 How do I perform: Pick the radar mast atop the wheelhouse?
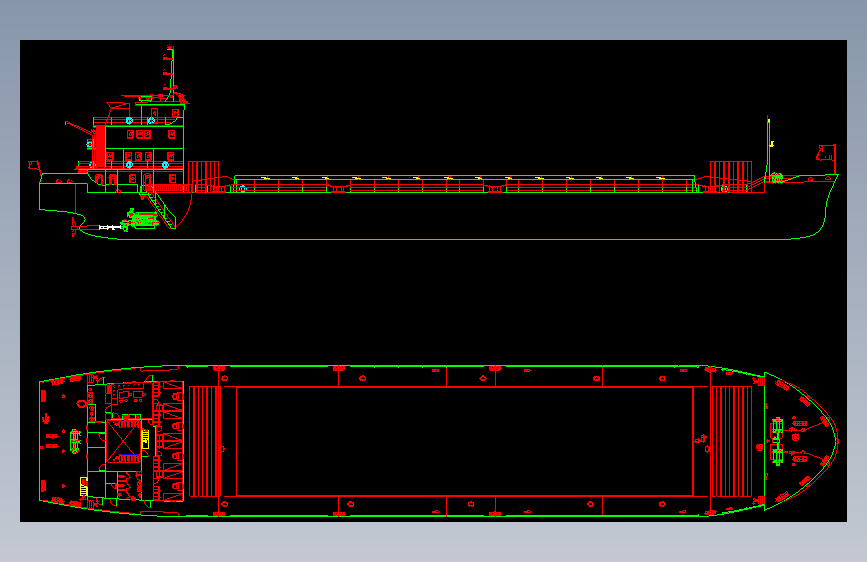pyautogui.click(x=170, y=72)
